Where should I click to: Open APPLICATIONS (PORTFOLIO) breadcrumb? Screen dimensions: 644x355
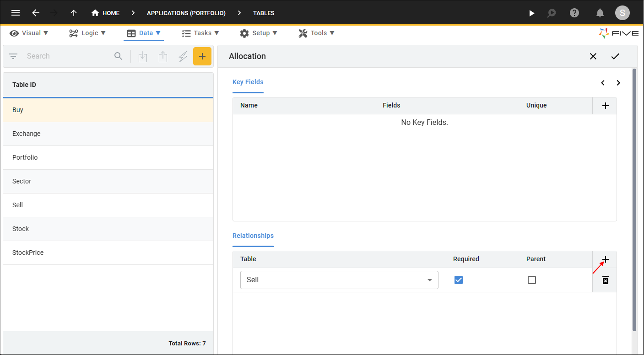coord(186,13)
